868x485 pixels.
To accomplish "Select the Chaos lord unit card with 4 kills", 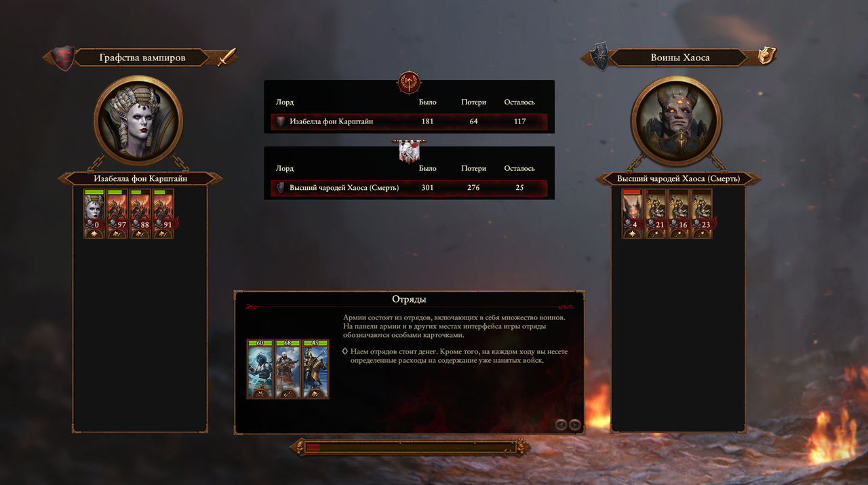I will point(633,214).
